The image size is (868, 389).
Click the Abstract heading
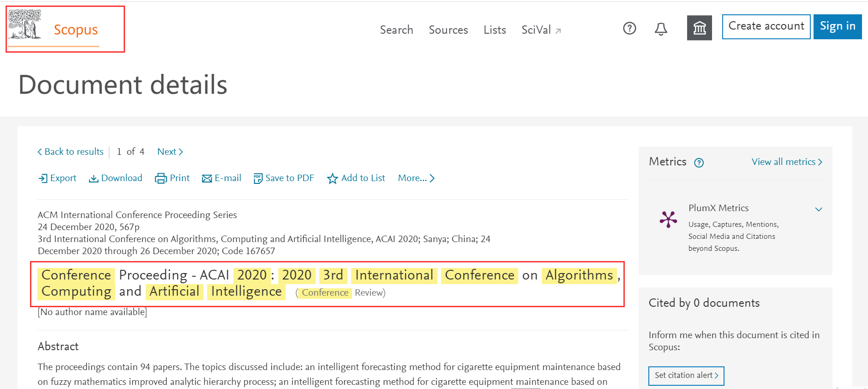pyautogui.click(x=58, y=346)
